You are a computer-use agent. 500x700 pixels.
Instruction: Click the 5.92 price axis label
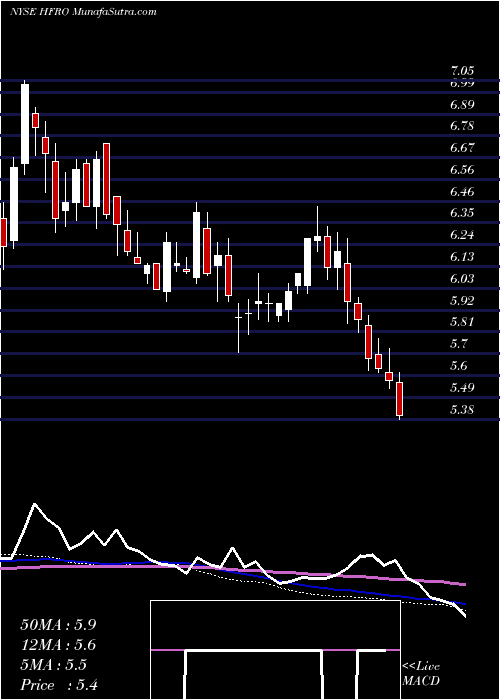462,300
